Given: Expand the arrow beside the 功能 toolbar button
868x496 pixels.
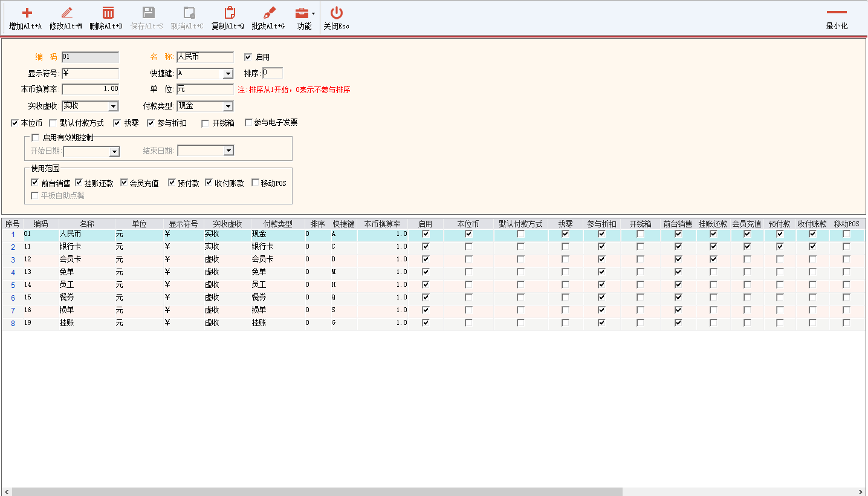Looking at the screenshot, I should point(313,13).
